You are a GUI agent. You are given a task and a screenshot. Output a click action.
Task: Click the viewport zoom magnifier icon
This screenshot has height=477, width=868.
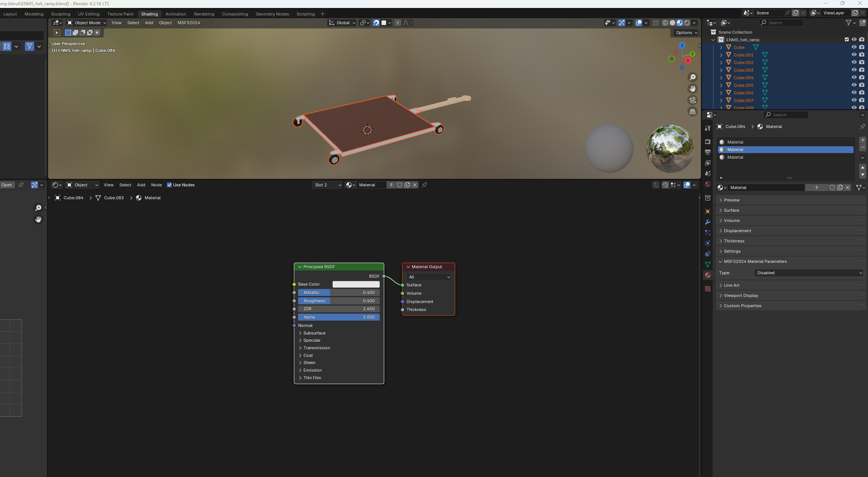[x=693, y=77]
